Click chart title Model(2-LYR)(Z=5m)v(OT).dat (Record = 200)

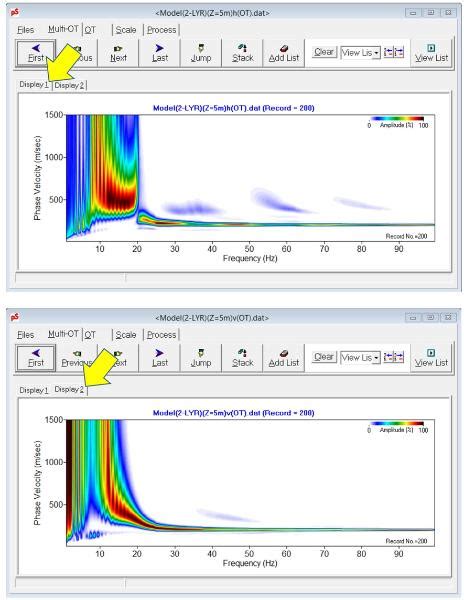point(233,413)
